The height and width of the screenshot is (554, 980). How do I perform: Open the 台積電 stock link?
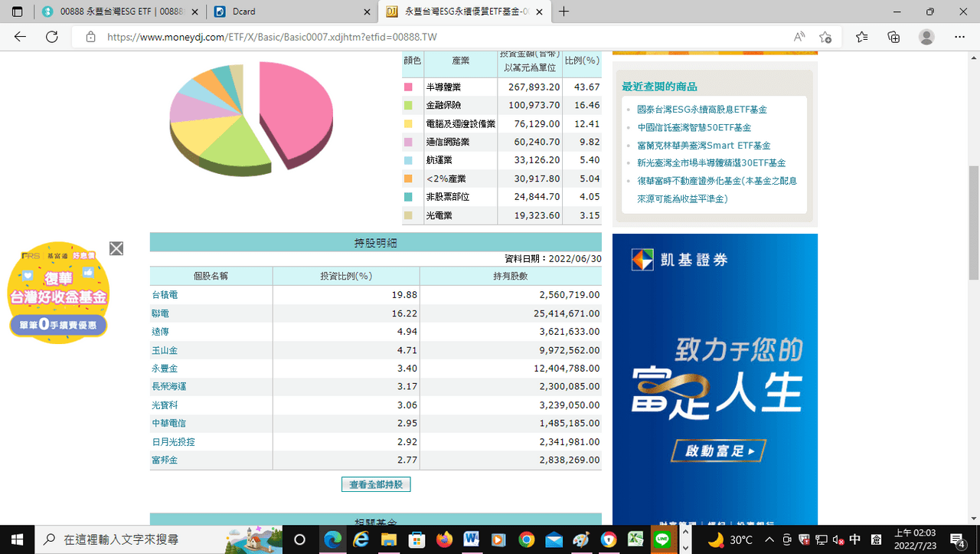(x=165, y=294)
